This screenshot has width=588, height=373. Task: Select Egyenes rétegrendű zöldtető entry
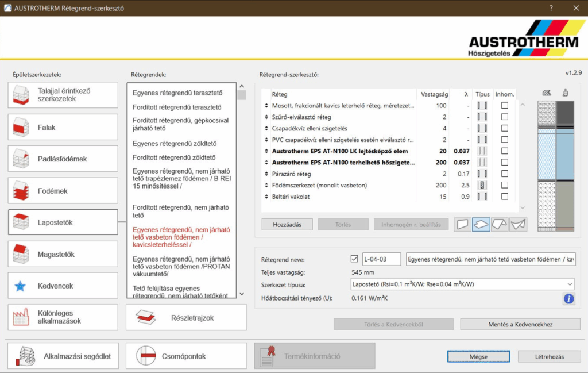click(175, 143)
